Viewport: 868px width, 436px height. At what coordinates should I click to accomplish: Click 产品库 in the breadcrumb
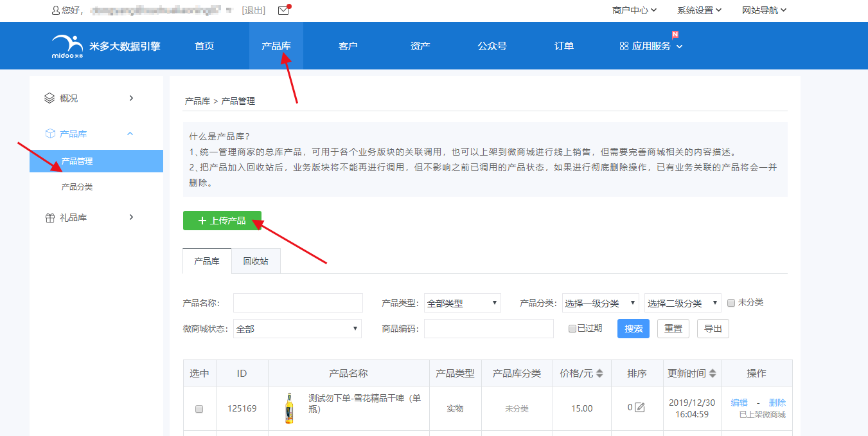(197, 101)
